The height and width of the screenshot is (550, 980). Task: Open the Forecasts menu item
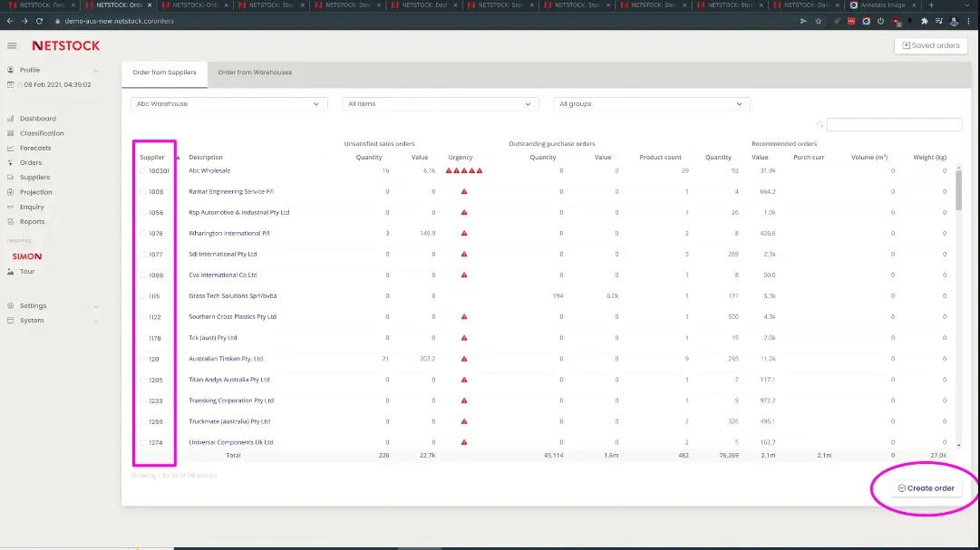tap(35, 148)
